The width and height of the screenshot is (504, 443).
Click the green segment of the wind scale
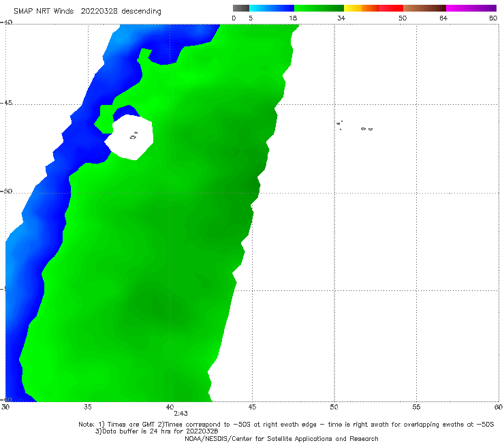tap(319, 8)
